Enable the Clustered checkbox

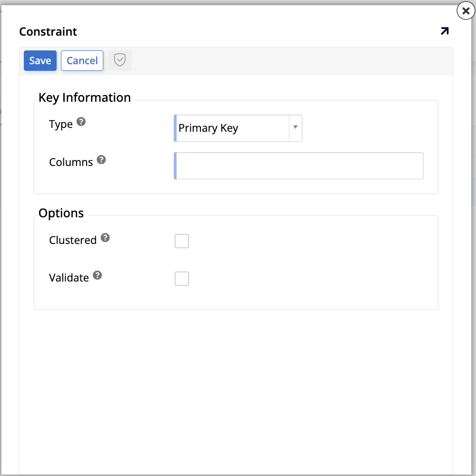pos(182,241)
